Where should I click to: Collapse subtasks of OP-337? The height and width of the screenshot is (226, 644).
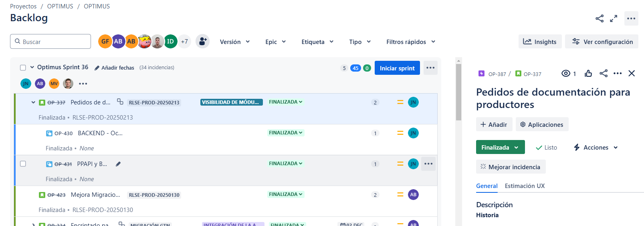tap(33, 102)
